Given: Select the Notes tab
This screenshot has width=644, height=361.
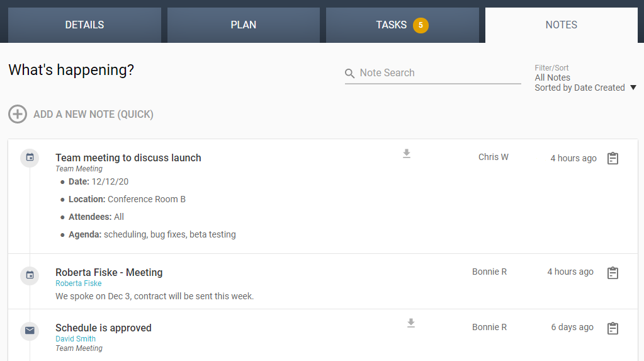Looking at the screenshot, I should pyautogui.click(x=561, y=25).
